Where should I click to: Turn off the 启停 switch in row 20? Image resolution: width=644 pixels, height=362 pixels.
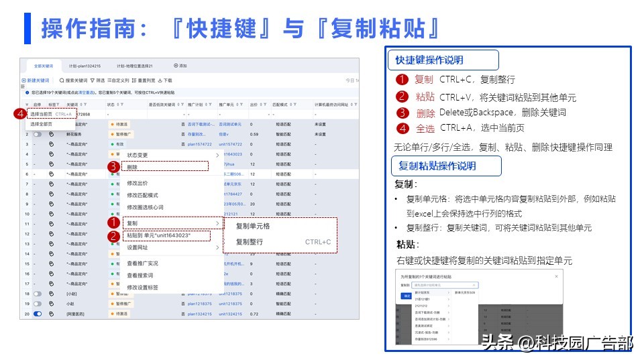38,314
